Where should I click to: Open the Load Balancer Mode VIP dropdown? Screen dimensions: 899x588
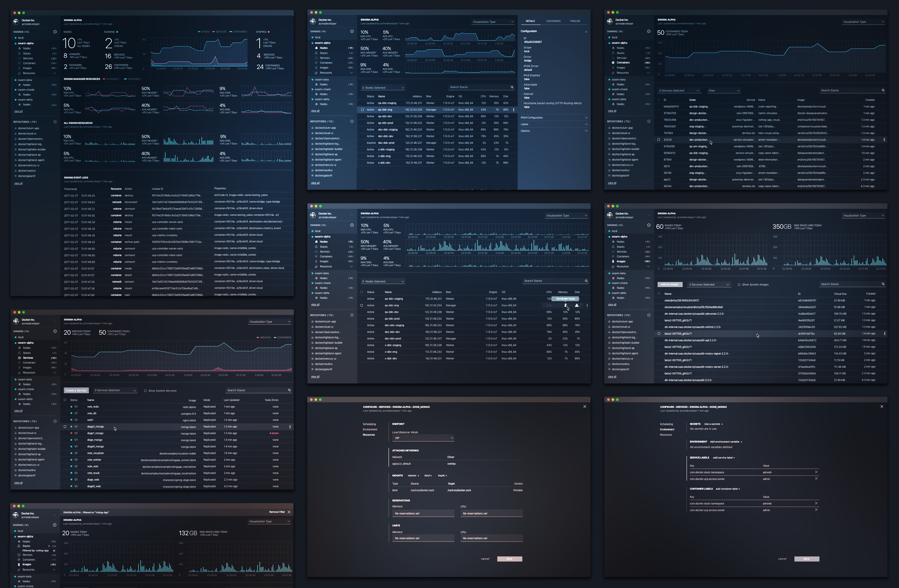423,438
